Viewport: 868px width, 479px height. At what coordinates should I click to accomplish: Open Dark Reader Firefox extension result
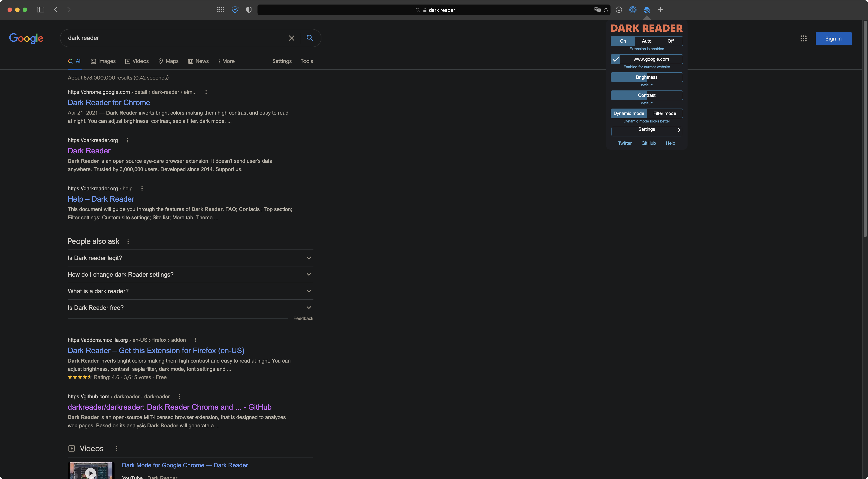coord(156,350)
